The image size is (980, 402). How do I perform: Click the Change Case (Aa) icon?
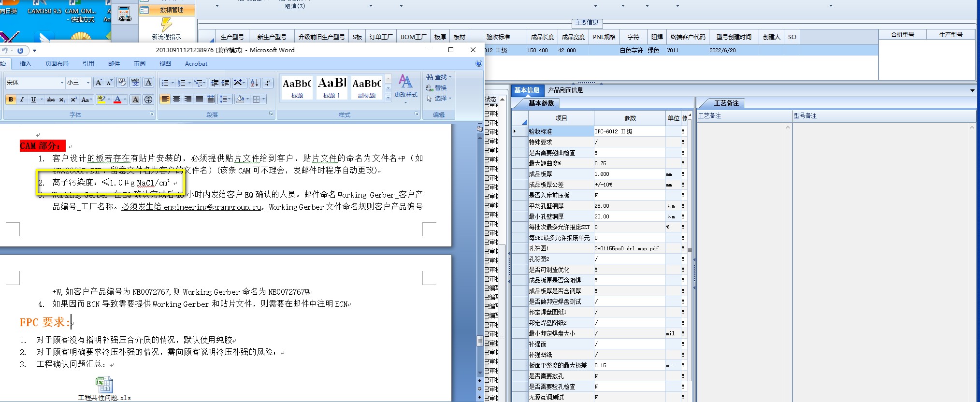pos(86,100)
